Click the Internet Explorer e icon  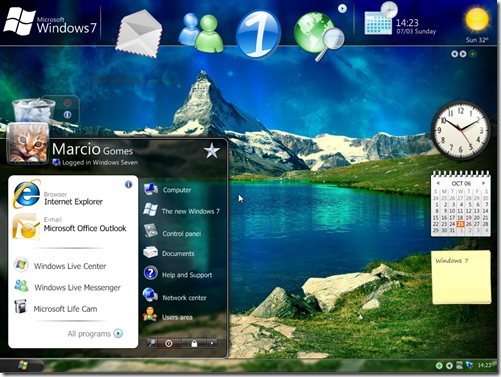pos(26,194)
